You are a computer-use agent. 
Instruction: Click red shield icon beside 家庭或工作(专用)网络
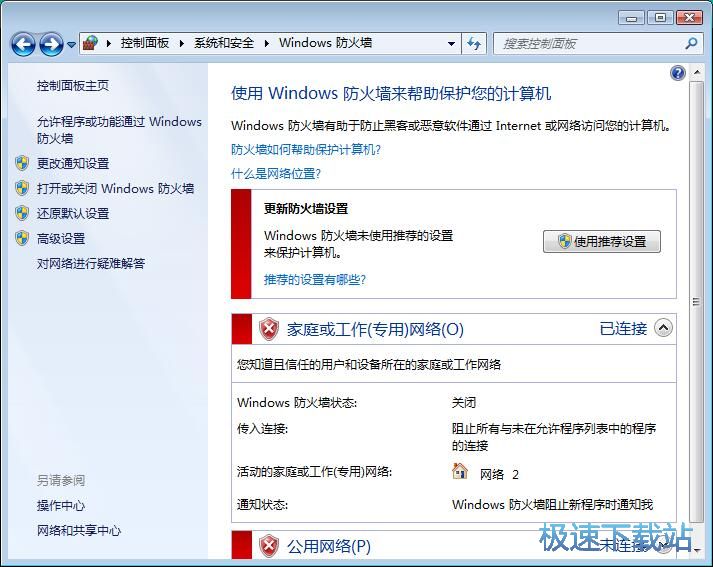point(269,329)
